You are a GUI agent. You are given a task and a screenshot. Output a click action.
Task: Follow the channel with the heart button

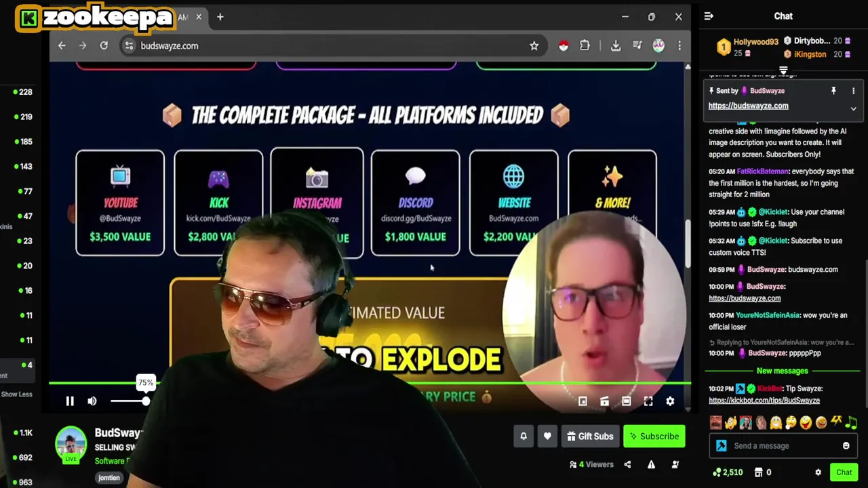(x=547, y=436)
